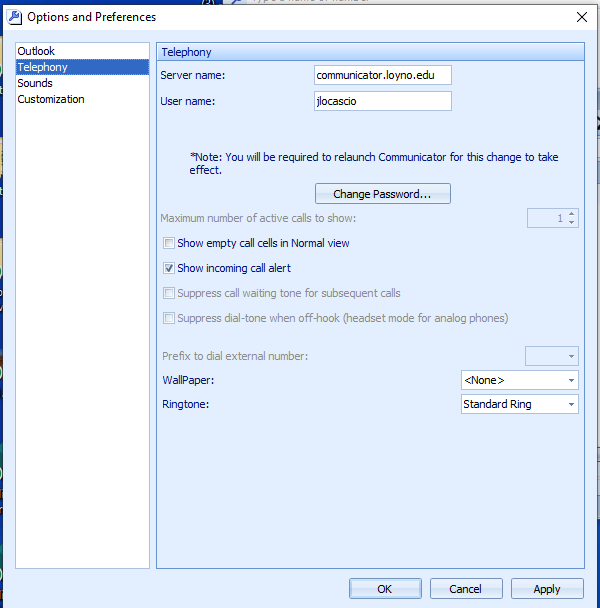The image size is (600, 608).
Task: Select Telephony in the category list
Action: [x=42, y=67]
